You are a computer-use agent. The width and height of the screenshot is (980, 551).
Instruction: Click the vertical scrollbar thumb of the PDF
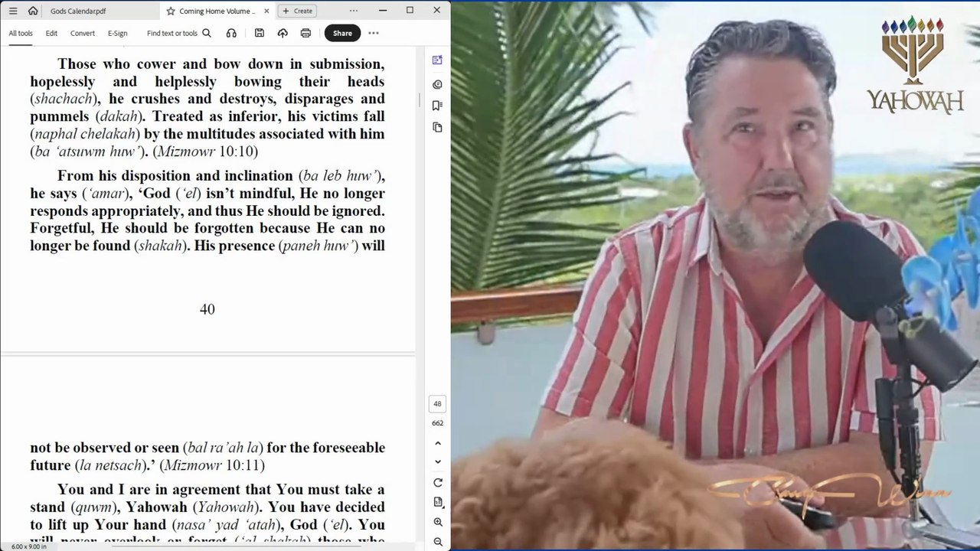click(419, 99)
